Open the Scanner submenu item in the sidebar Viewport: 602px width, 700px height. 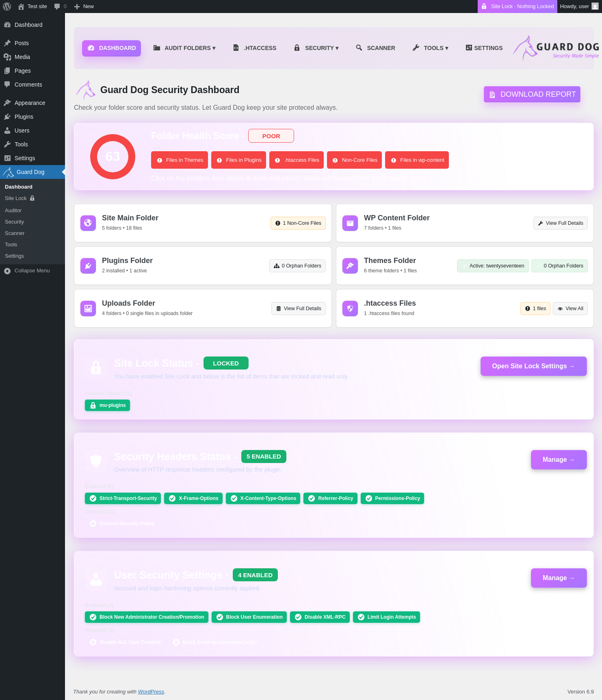tap(32, 233)
